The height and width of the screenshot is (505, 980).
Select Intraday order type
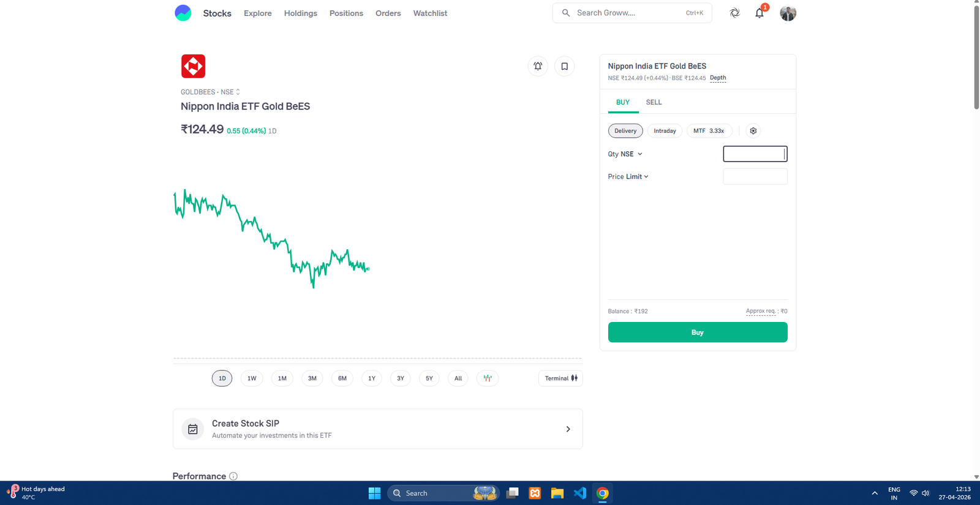[x=665, y=130]
